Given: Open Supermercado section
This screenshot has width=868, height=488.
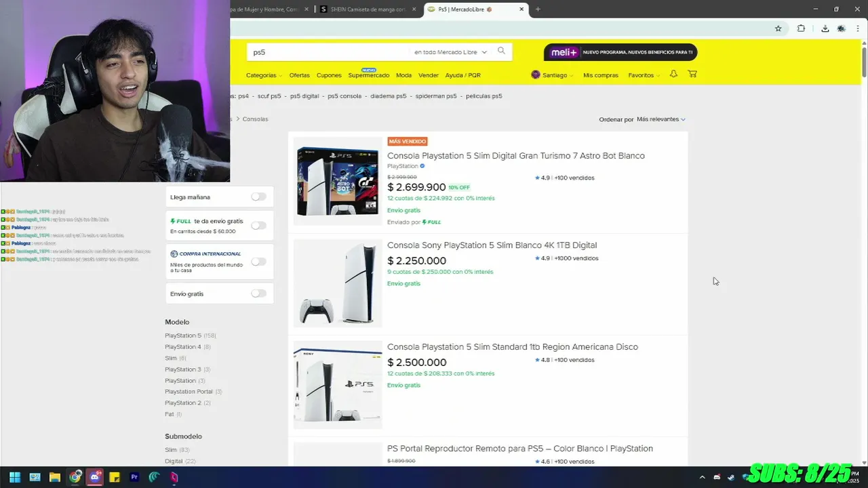Looking at the screenshot, I should click(x=368, y=75).
